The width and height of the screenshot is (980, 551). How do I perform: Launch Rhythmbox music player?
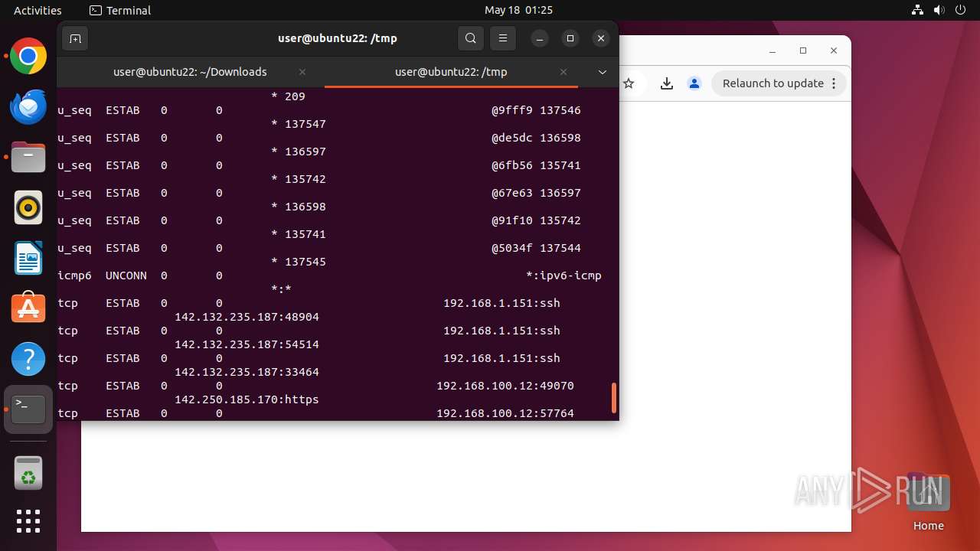(28, 208)
